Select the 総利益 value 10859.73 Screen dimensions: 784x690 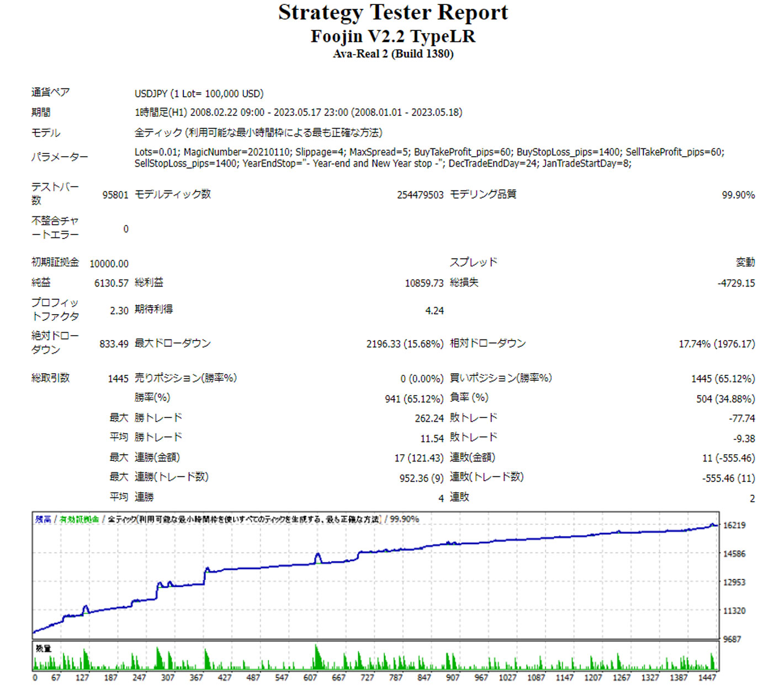pyautogui.click(x=424, y=283)
